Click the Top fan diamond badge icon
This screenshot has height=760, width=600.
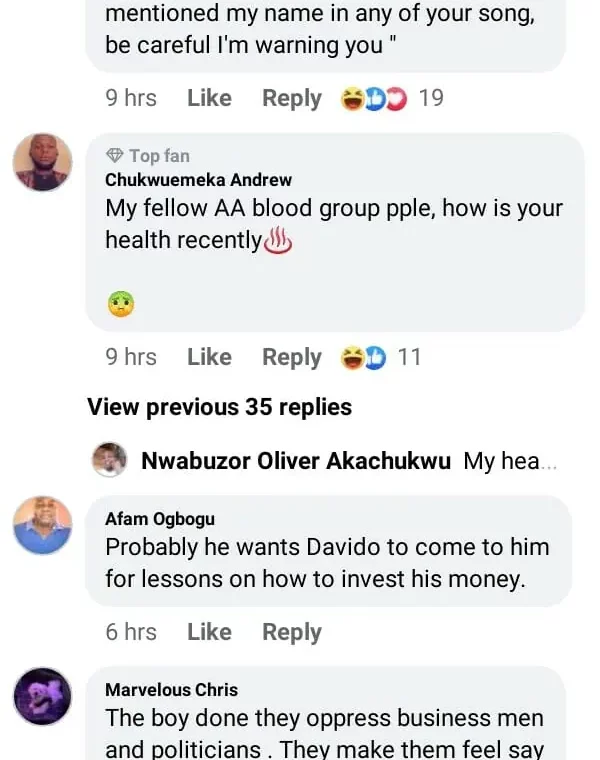(x=115, y=156)
